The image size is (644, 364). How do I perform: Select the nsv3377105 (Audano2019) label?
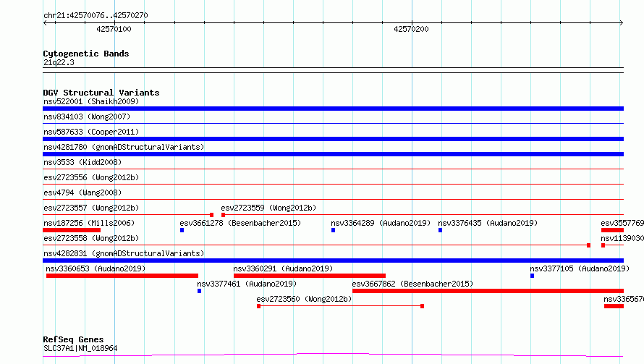pyautogui.click(x=580, y=268)
